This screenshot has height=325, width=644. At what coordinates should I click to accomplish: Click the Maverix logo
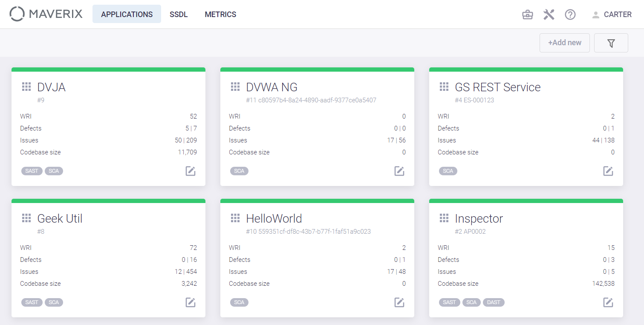[46, 14]
